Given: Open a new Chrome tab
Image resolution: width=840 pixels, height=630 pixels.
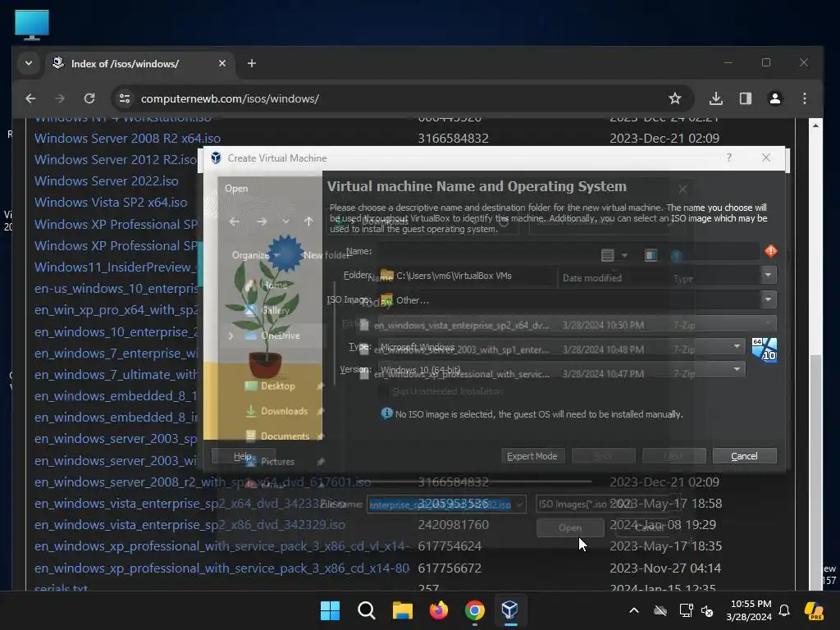Looking at the screenshot, I should tap(252, 63).
